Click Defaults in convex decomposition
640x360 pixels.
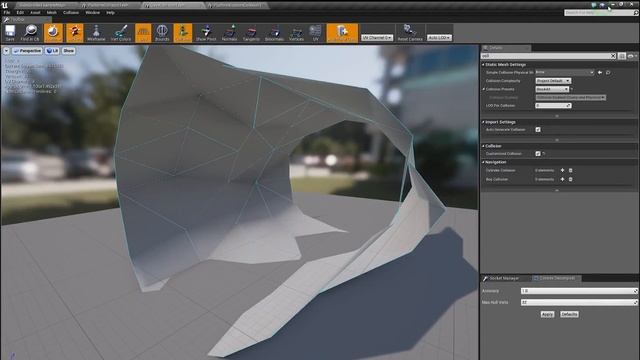click(x=569, y=314)
